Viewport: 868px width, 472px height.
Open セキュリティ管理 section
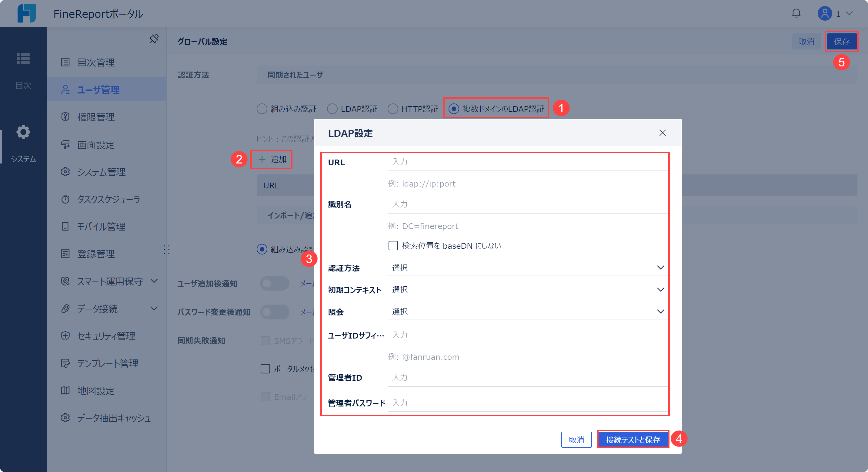(x=106, y=336)
